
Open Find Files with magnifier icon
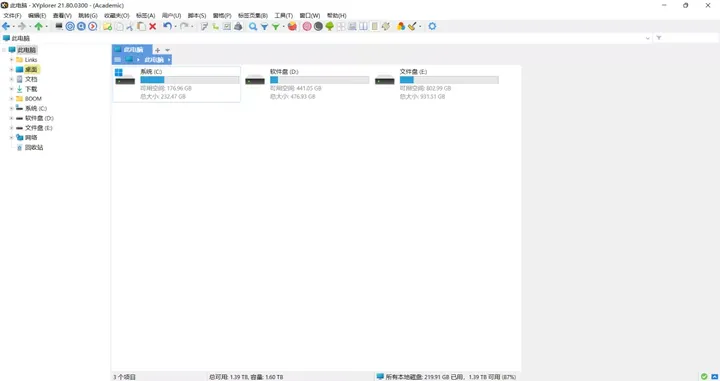(x=253, y=27)
